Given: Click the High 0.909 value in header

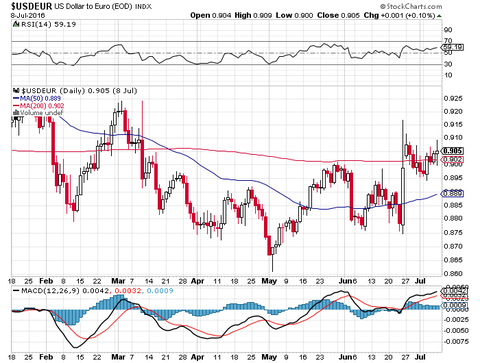Looking at the screenshot, I should 253,15.
